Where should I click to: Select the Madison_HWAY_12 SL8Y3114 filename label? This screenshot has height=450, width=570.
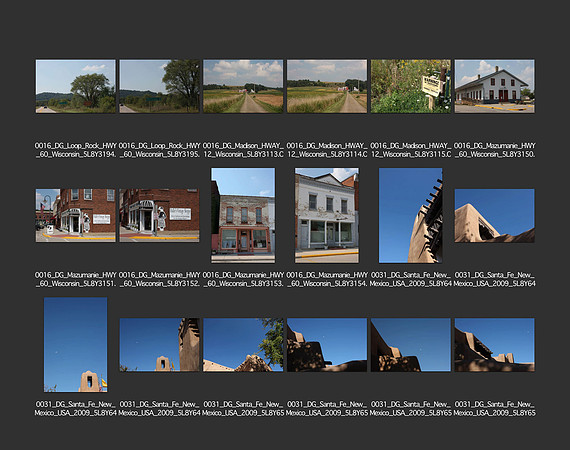327,150
